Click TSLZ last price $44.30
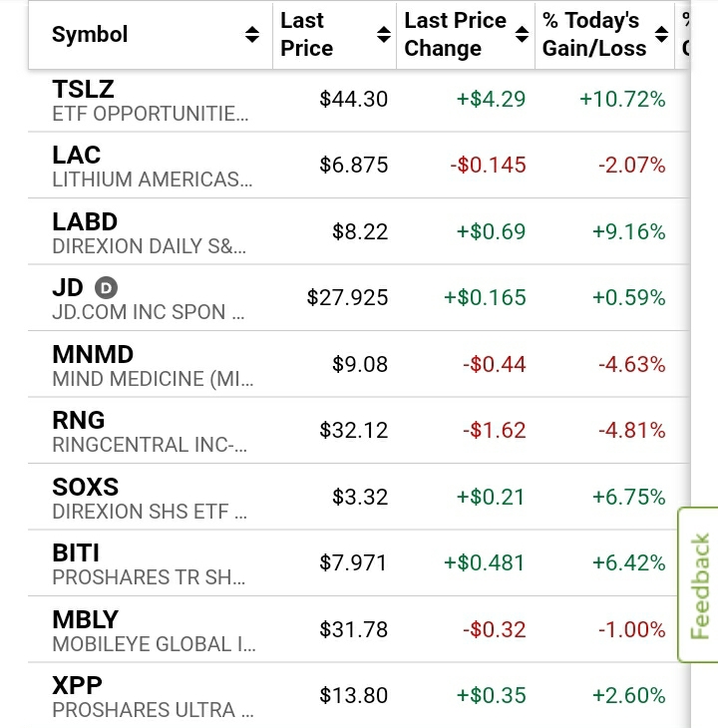This screenshot has width=718, height=728. tap(353, 99)
